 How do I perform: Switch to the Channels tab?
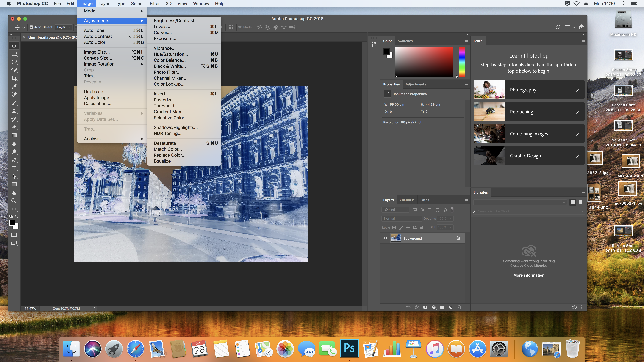pyautogui.click(x=407, y=200)
